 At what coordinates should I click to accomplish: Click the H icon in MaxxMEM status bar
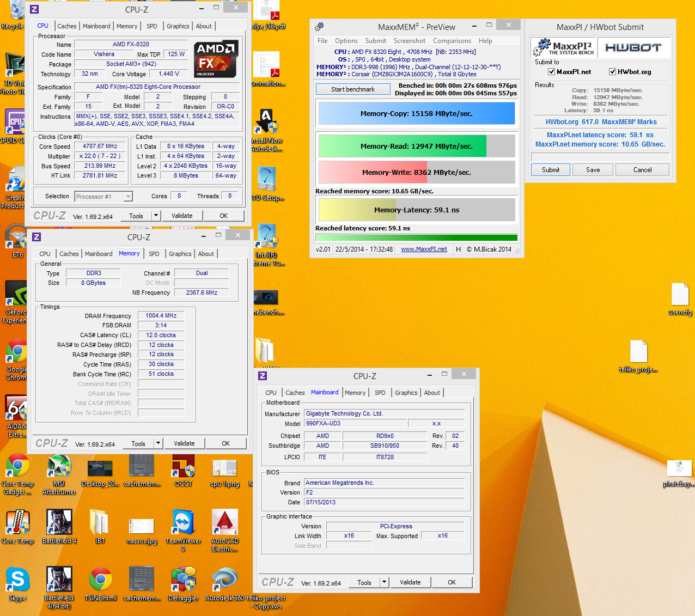point(459,249)
